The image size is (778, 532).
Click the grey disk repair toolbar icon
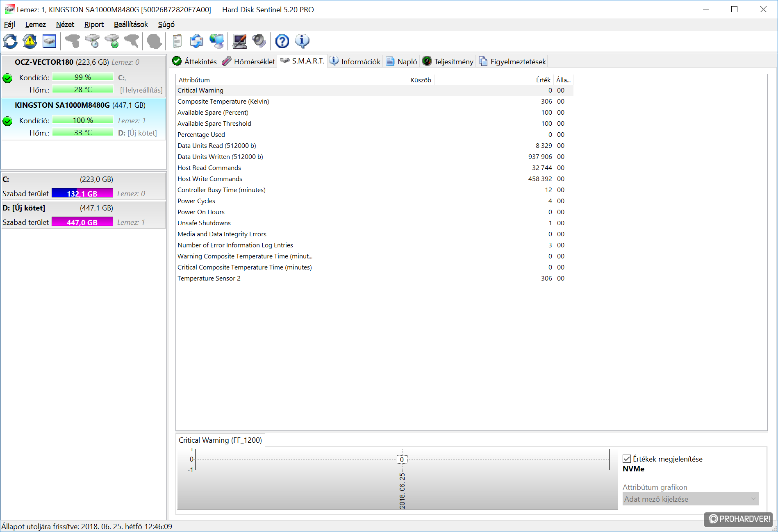pyautogui.click(x=132, y=41)
